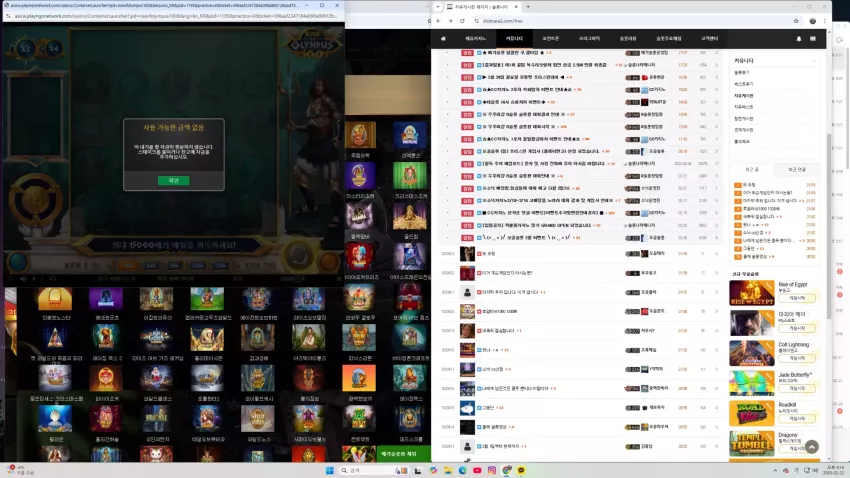Open the taskbar clock and date
The height and width of the screenshot is (478, 850).
point(835,470)
